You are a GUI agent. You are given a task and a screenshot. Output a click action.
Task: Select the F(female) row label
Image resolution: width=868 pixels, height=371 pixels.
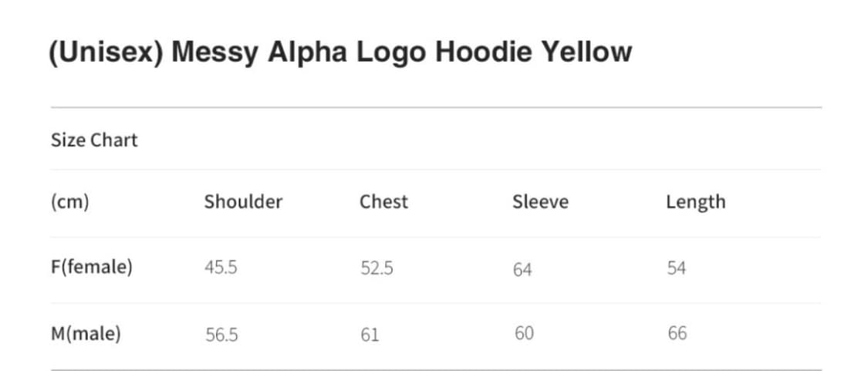pyautogui.click(x=92, y=268)
